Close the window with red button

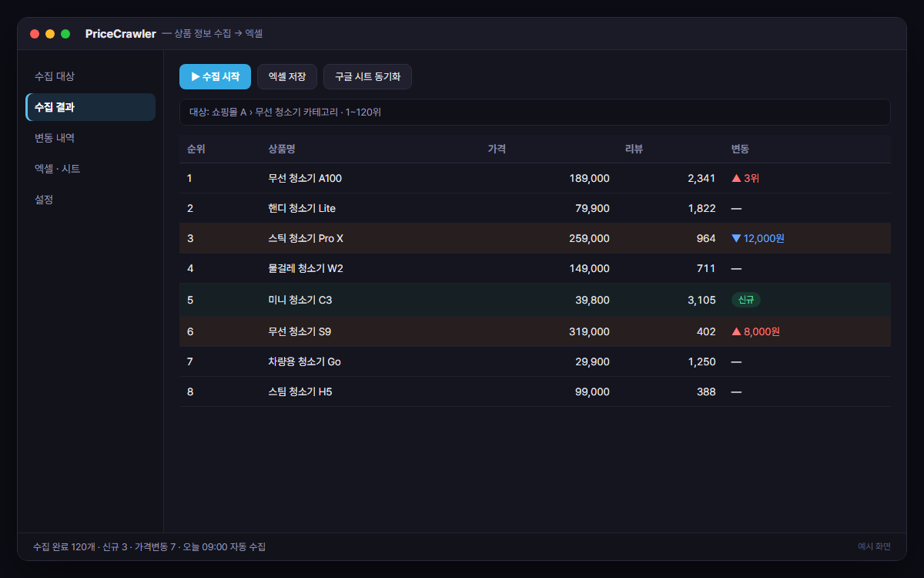35,34
